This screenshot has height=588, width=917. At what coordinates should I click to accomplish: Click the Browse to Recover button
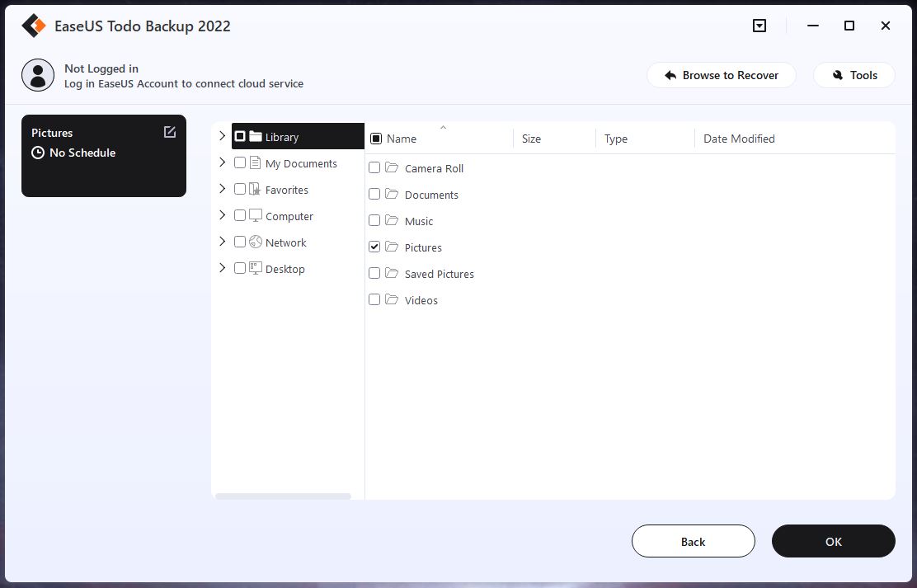(x=721, y=75)
